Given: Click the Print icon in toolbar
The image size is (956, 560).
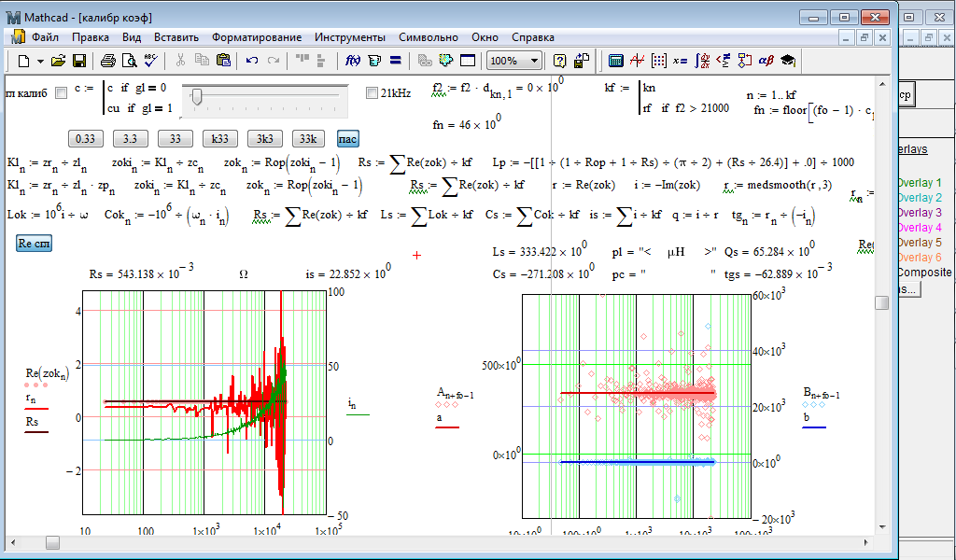Looking at the screenshot, I should (x=108, y=61).
